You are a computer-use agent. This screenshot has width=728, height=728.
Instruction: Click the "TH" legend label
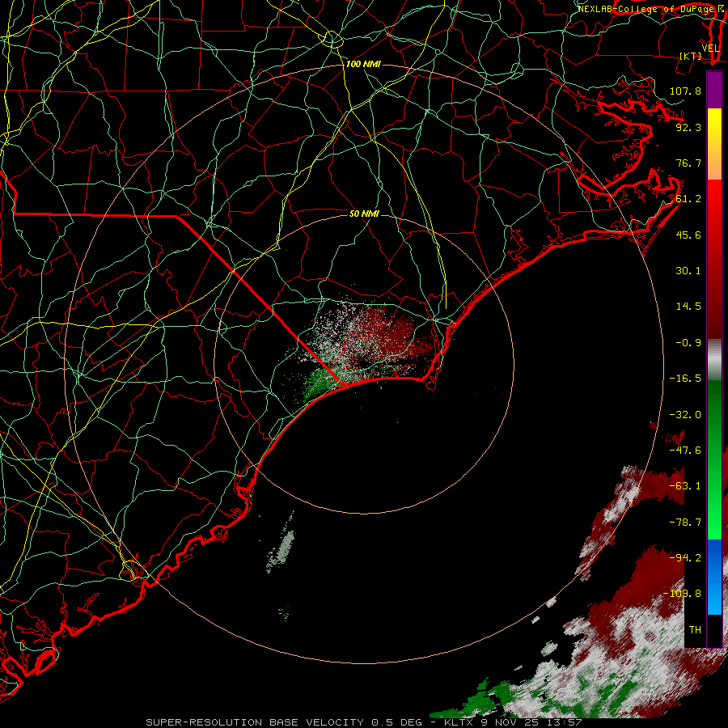695,630
